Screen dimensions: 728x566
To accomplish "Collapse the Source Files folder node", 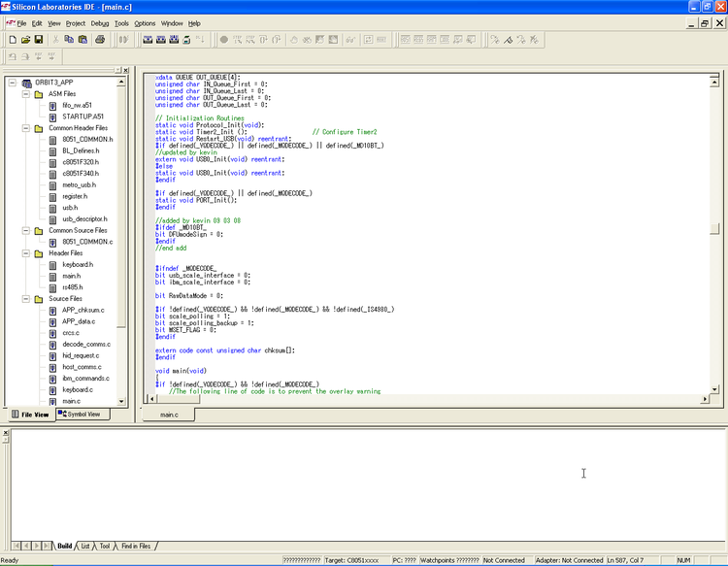I will [25, 299].
